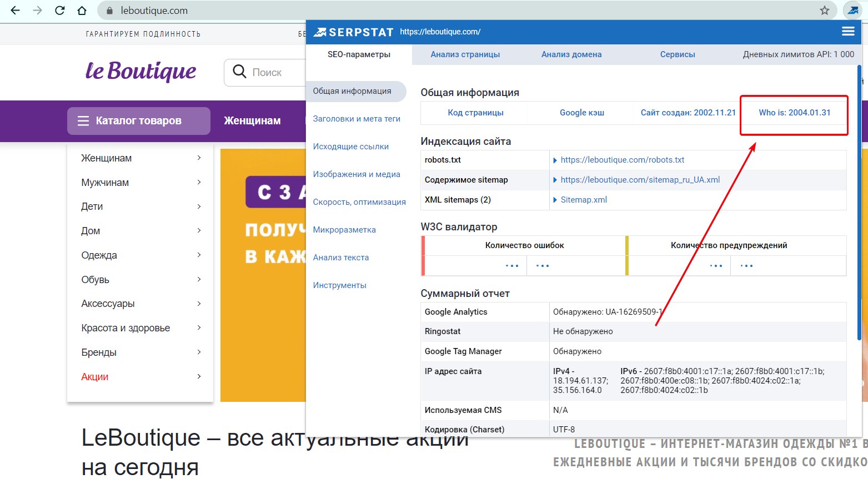The height and width of the screenshot is (484, 868).
Task: Go to browser home page icon
Action: (82, 11)
